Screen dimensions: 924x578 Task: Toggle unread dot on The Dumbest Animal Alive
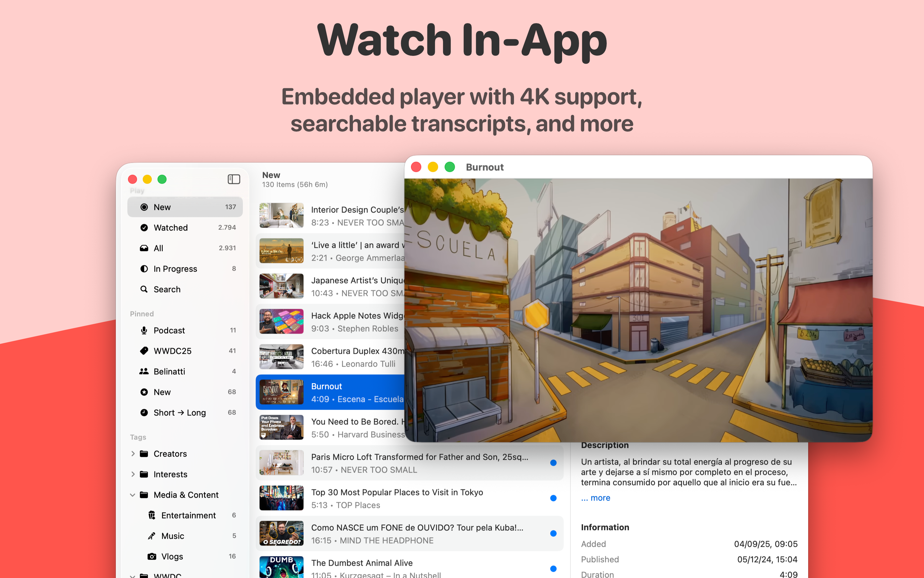click(x=553, y=569)
